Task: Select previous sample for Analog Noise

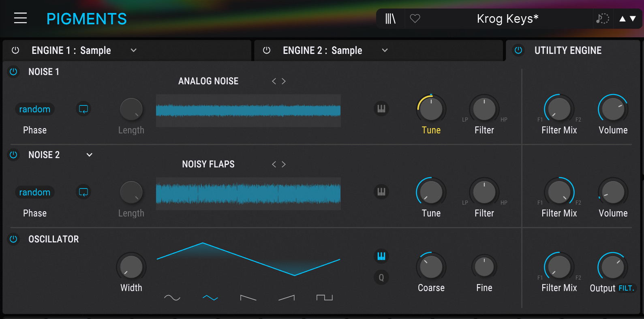Action: tap(274, 81)
